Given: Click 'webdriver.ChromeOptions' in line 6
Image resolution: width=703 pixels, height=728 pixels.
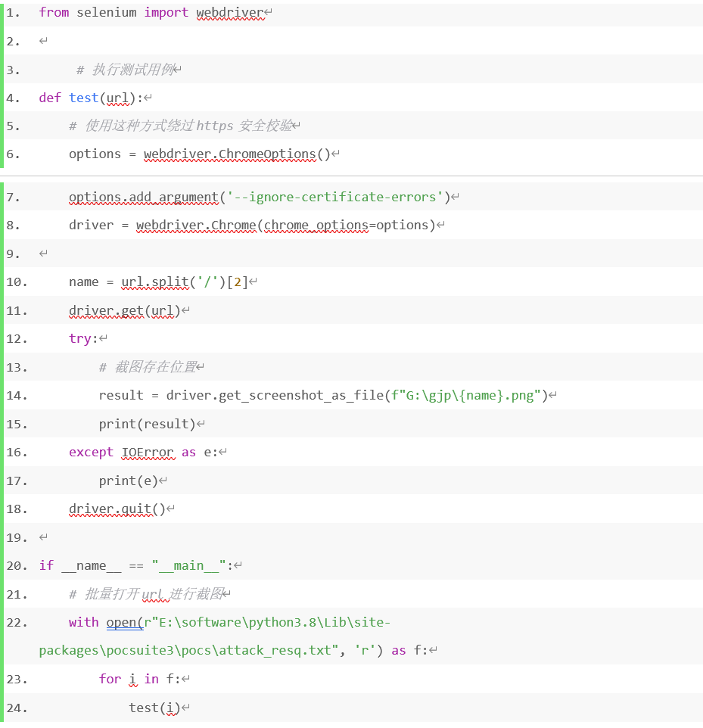Looking at the screenshot, I should coord(230,154).
